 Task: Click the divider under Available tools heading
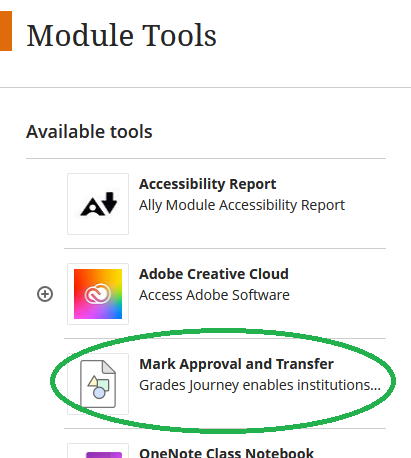coord(206,159)
